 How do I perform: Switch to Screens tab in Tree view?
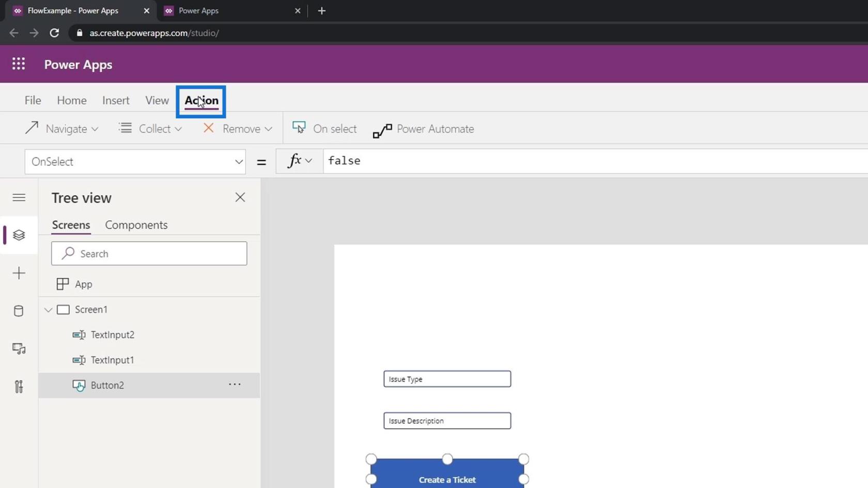click(x=71, y=225)
